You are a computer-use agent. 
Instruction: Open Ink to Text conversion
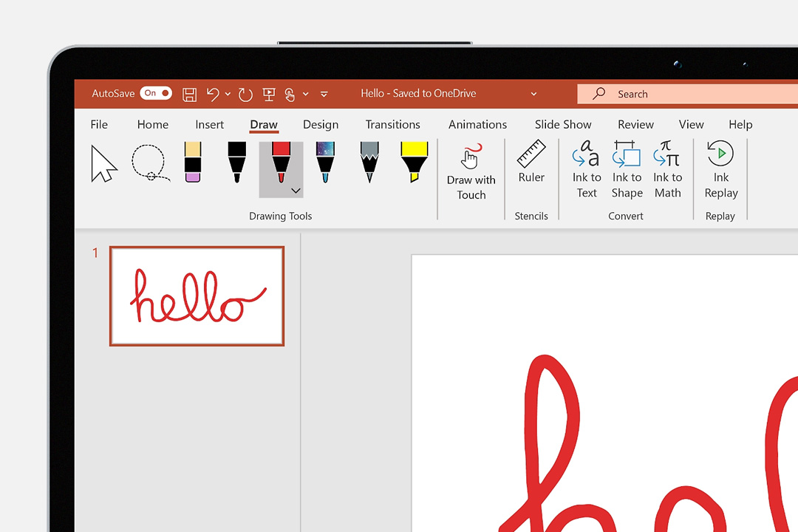click(x=586, y=170)
